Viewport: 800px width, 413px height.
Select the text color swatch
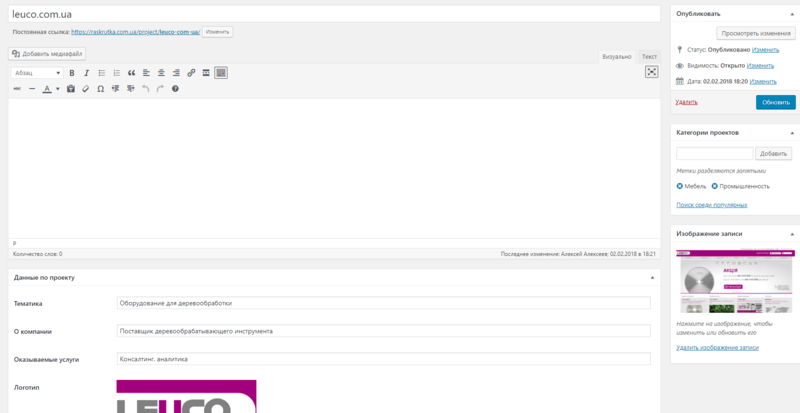[x=47, y=89]
